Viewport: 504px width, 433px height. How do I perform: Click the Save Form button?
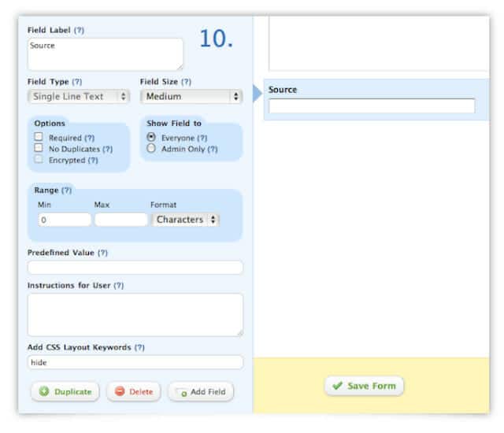[x=364, y=386]
